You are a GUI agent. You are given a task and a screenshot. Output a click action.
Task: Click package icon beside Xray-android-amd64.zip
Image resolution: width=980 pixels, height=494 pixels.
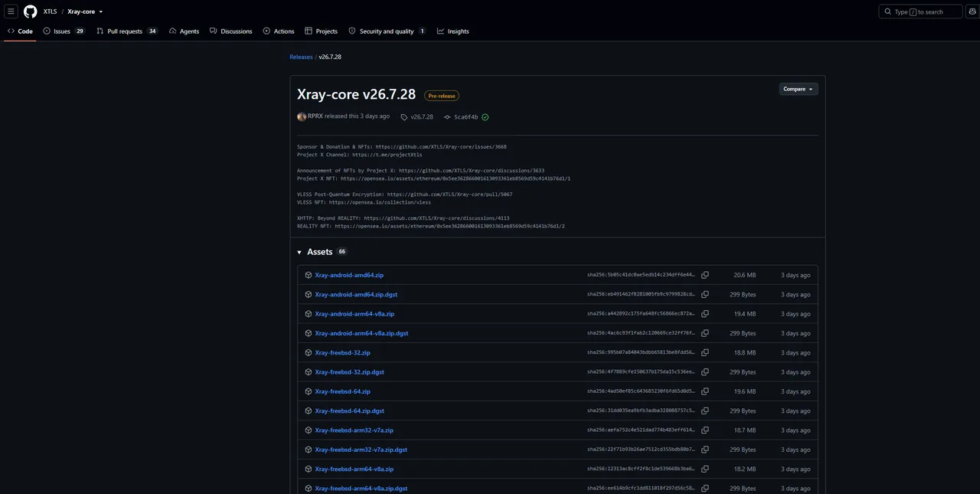(309, 275)
